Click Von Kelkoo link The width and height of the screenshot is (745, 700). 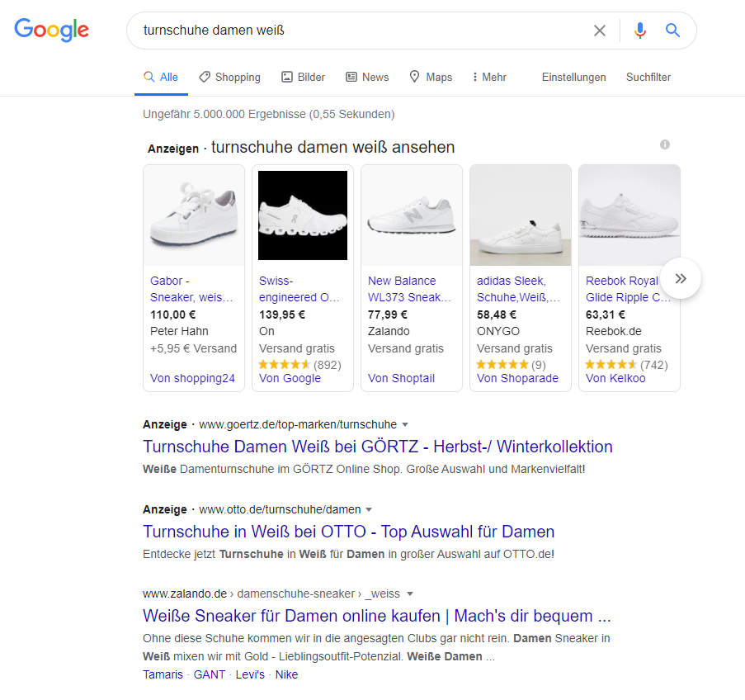click(x=615, y=378)
